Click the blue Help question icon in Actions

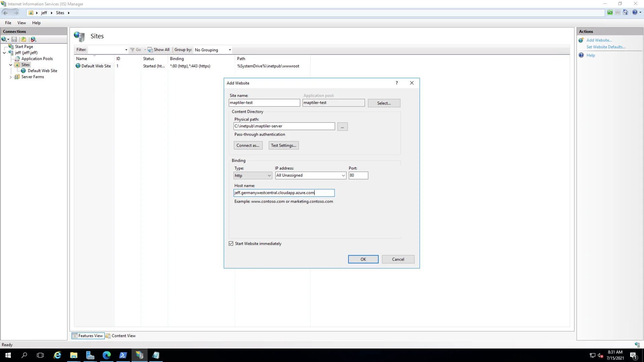(581, 55)
